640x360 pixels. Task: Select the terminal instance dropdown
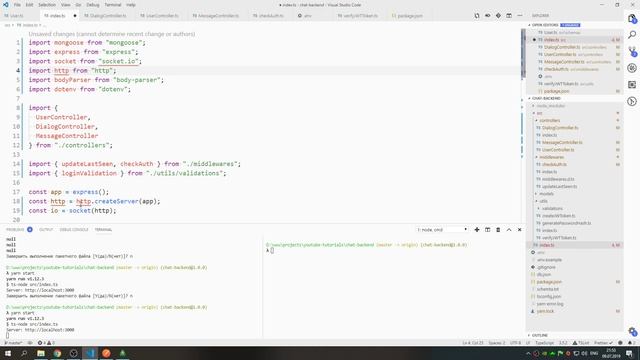[x=442, y=230]
